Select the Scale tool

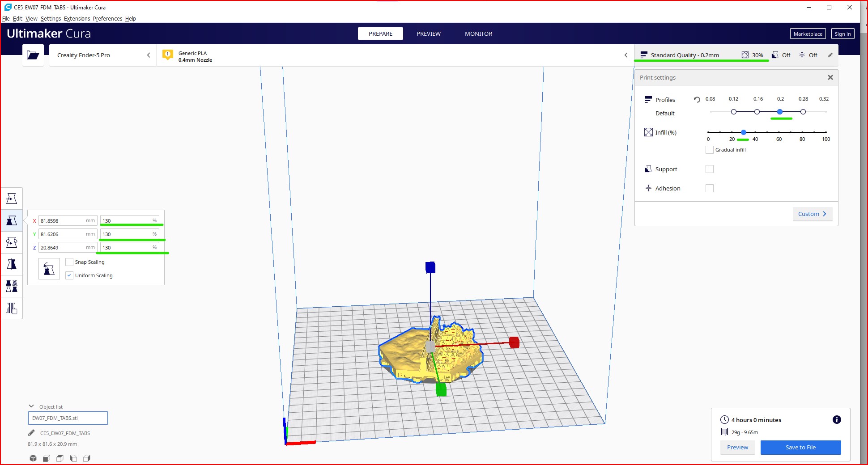[12, 220]
